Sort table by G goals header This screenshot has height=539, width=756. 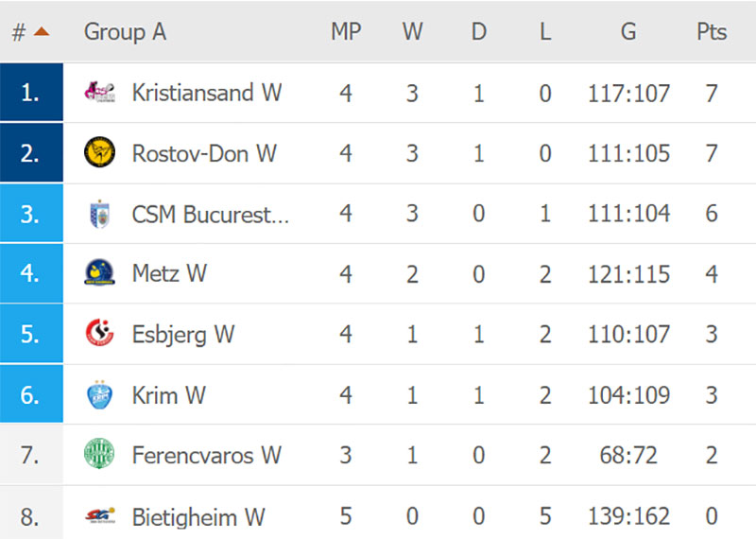coord(628,32)
